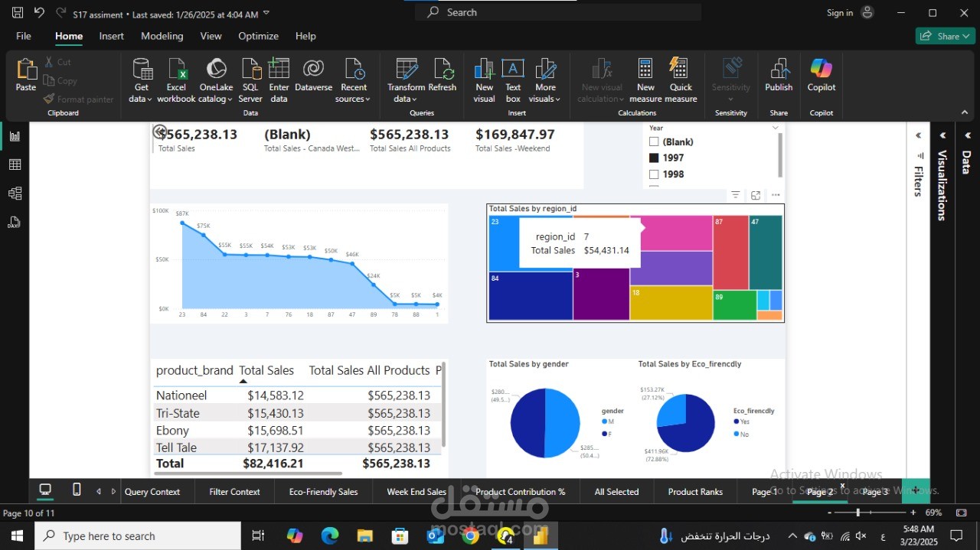
Task: Click zoom in plus button
Action: (x=913, y=513)
